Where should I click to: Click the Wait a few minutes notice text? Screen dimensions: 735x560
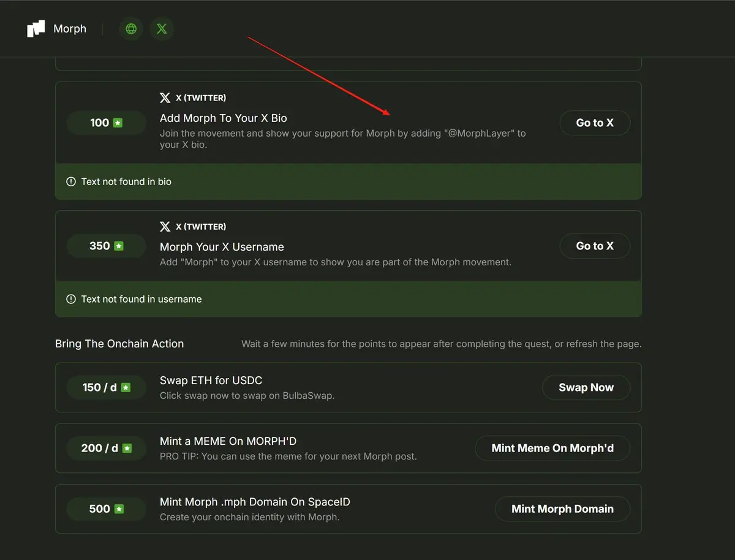[x=442, y=344]
